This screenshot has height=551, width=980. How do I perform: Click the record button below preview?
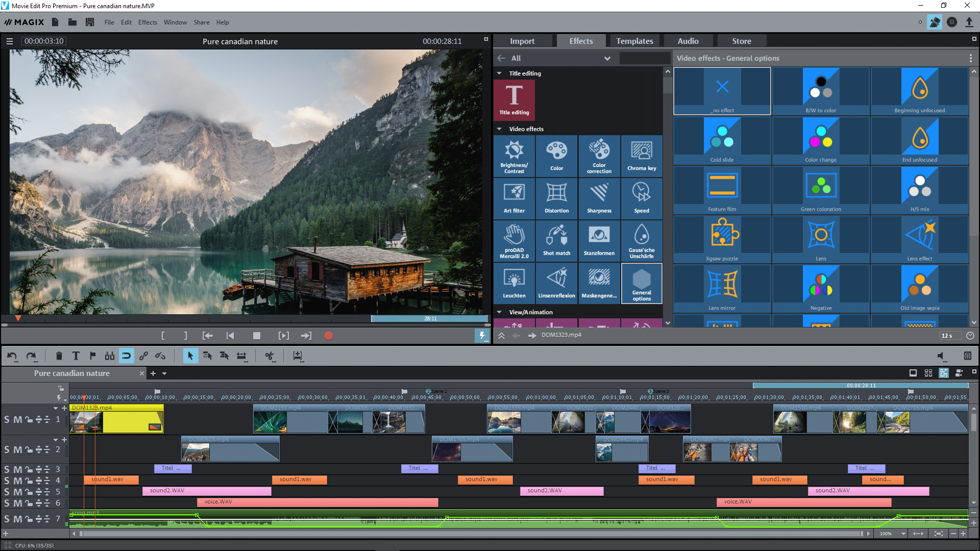(x=329, y=336)
